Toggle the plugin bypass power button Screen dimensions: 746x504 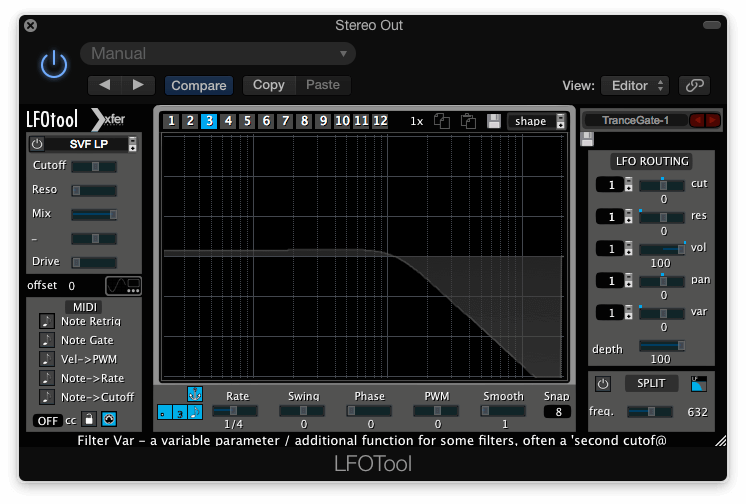point(54,64)
